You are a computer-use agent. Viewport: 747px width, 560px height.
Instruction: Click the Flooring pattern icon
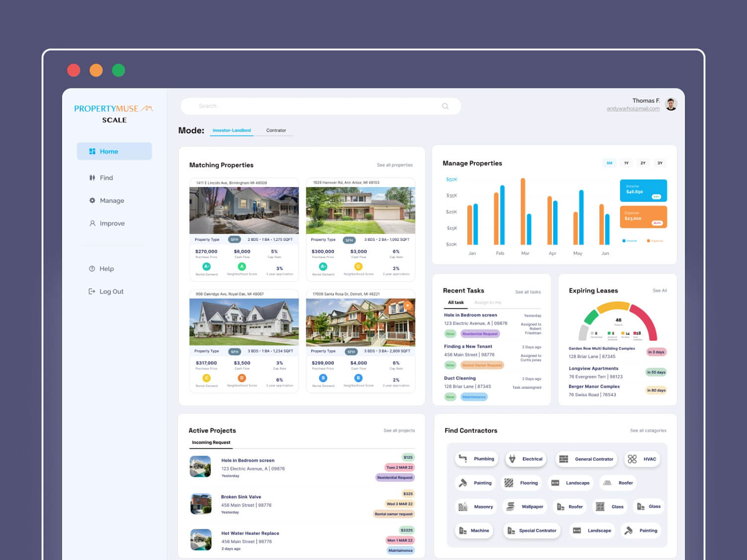tap(509, 483)
